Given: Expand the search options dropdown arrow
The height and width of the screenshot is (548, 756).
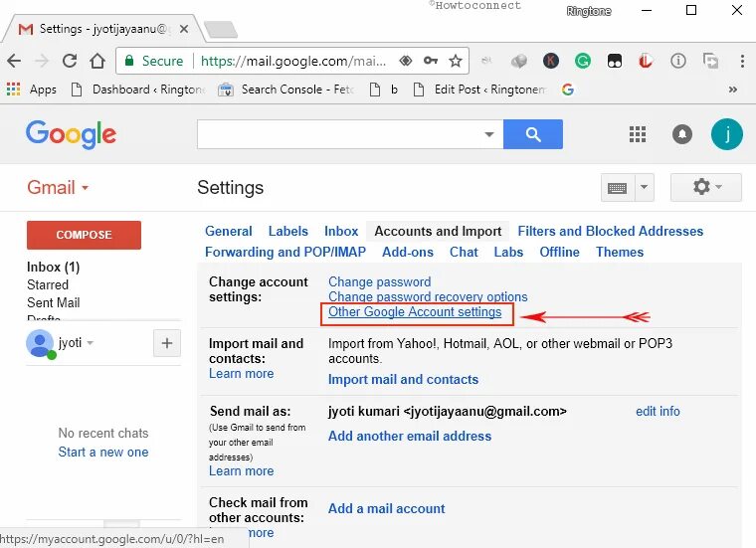Looking at the screenshot, I should [x=489, y=134].
